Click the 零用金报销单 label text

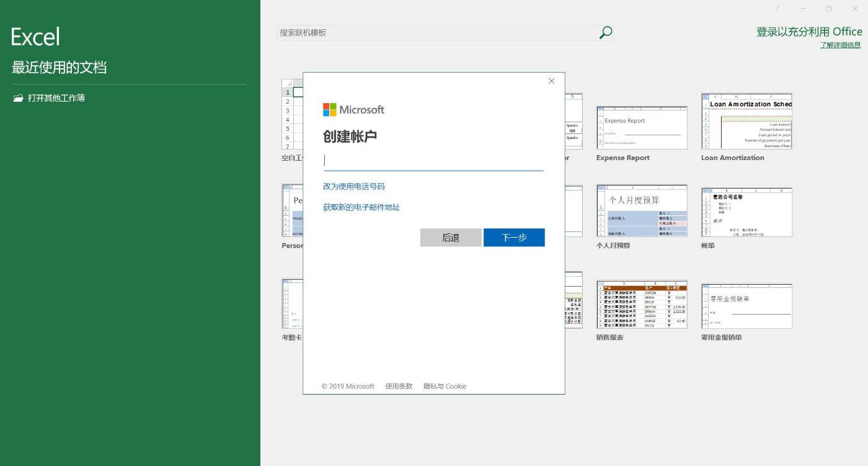pyautogui.click(x=722, y=338)
